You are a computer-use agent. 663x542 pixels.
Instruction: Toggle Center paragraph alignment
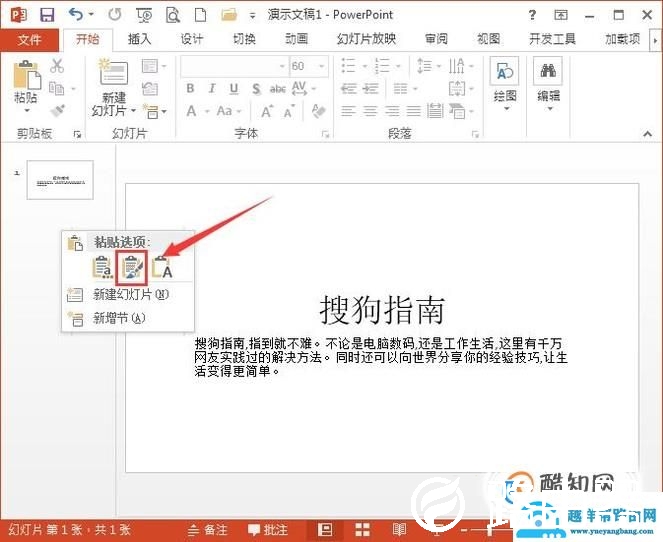click(370, 111)
